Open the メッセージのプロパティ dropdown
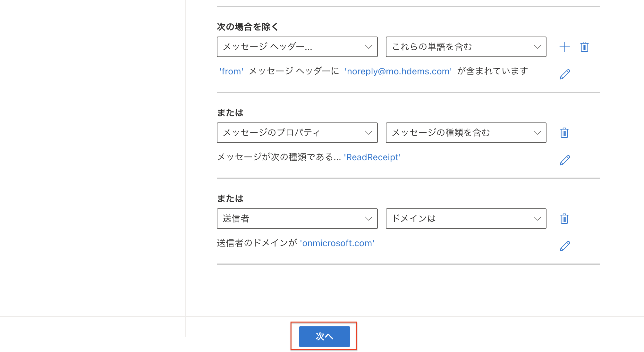The width and height of the screenshot is (644, 352). coord(297,133)
